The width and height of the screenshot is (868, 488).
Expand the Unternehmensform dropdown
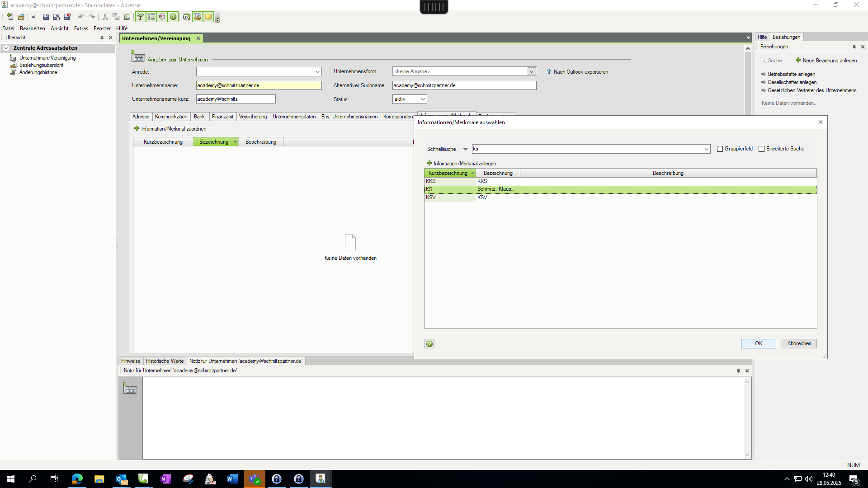[x=532, y=71]
